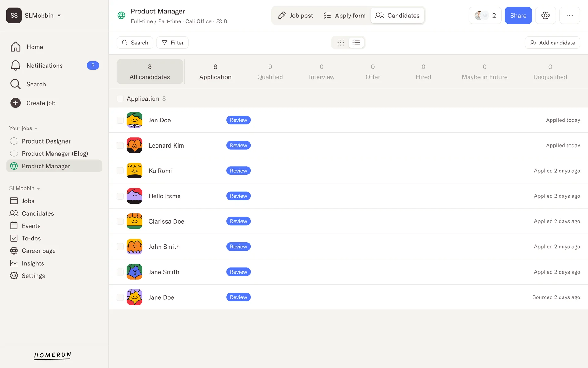The image size is (588, 368).
Task: Open Career page globe icon
Action: (14, 251)
